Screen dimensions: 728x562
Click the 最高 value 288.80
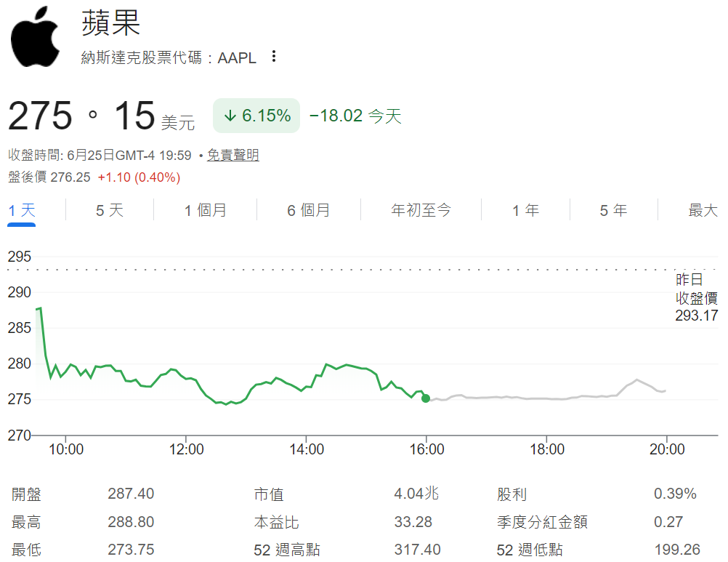click(x=131, y=521)
